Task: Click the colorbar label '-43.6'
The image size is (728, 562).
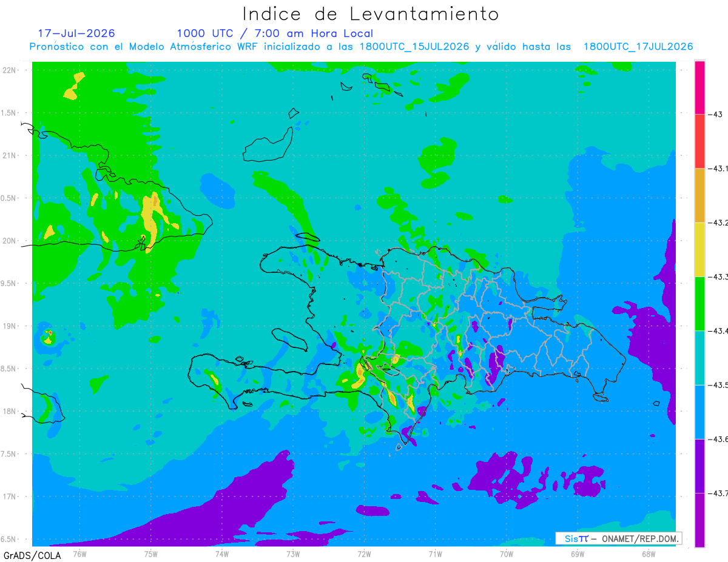Action: [x=718, y=439]
